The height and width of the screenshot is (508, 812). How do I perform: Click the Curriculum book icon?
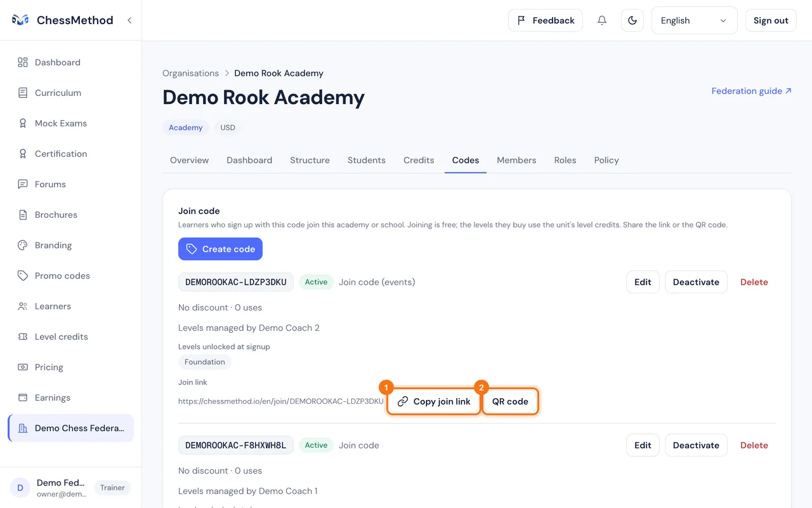click(23, 93)
